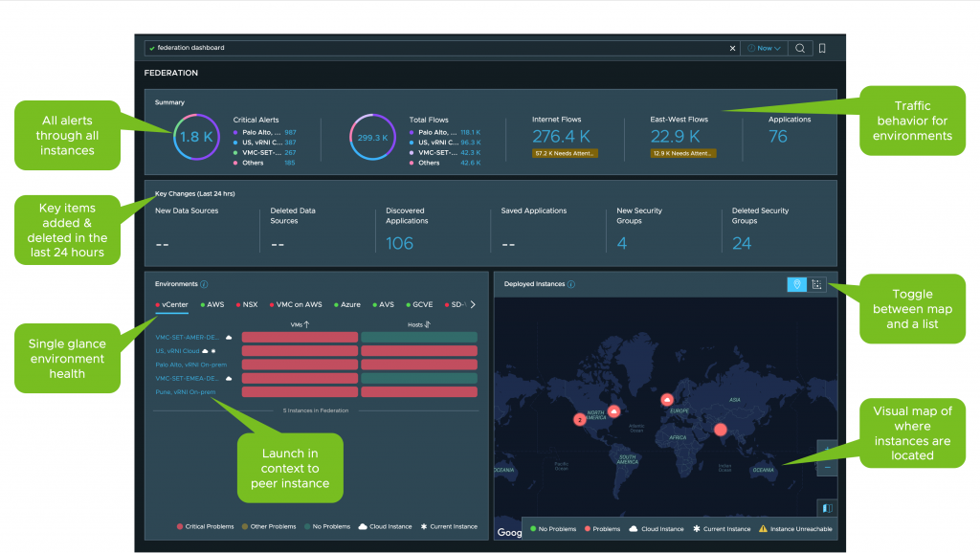Sort environments by Hosts column
980x553 pixels.
point(426,325)
